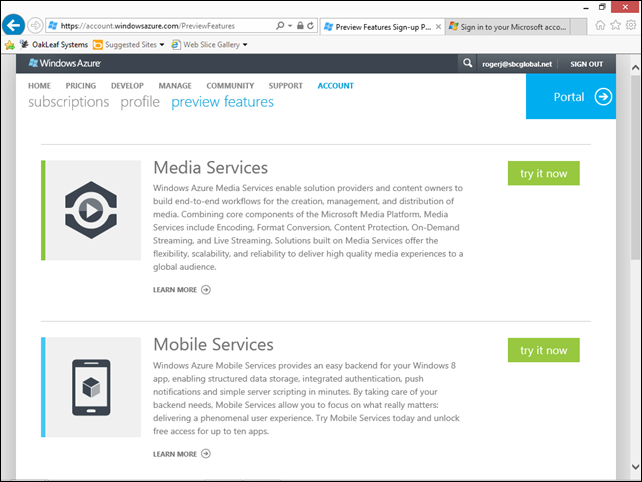
Task: Close the Preview Features Sign-up tab
Action: pyautogui.click(x=438, y=27)
